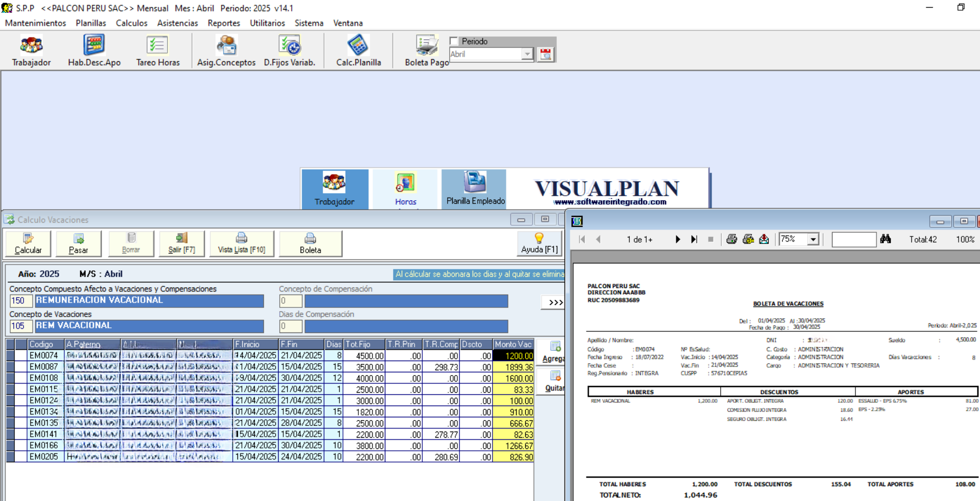Open Mantenimientos menu
This screenshot has width=980, height=501.
coord(35,23)
